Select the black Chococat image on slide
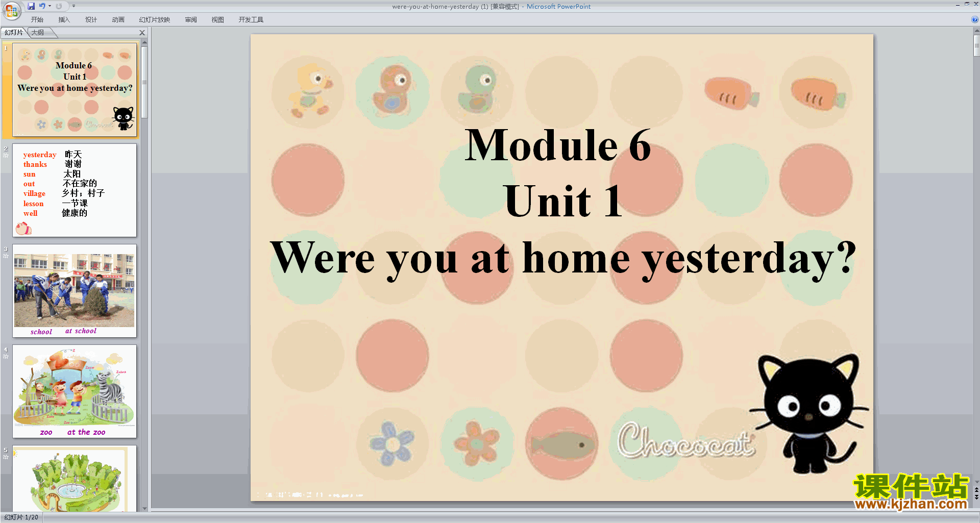 pyautogui.click(x=809, y=413)
